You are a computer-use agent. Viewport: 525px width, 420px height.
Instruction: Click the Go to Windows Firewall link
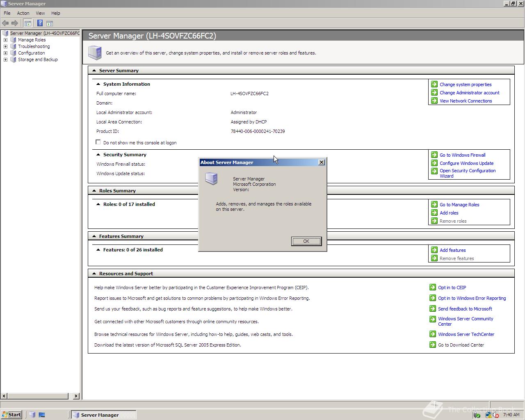(x=463, y=155)
